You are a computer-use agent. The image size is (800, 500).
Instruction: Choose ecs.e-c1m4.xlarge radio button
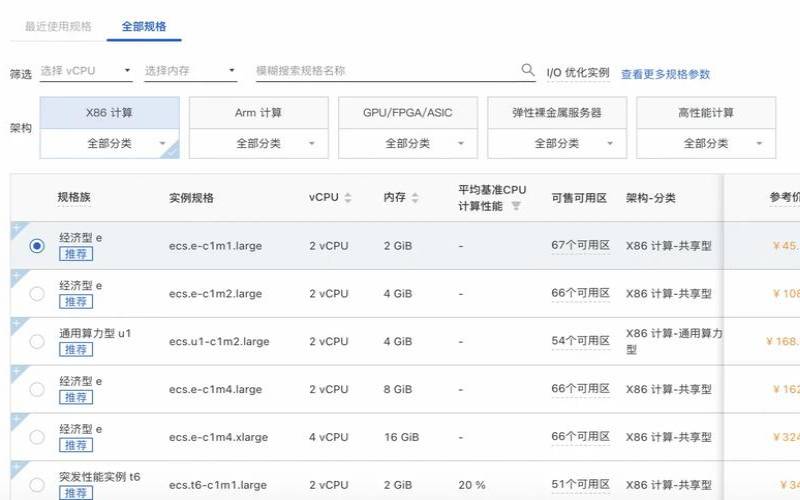point(37,437)
